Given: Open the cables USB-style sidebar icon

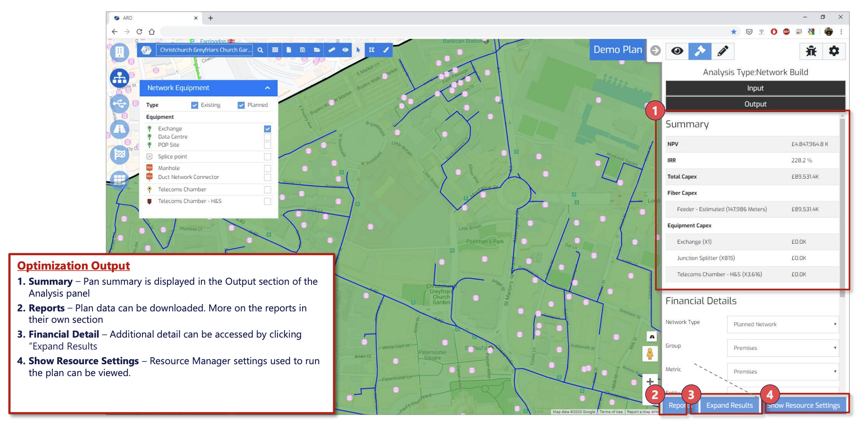Looking at the screenshot, I should (119, 104).
